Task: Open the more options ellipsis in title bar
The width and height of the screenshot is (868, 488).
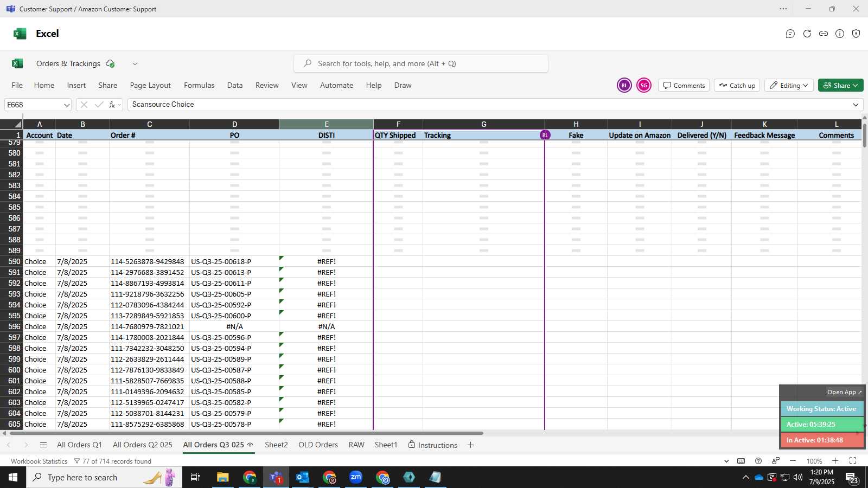Action: (783, 9)
